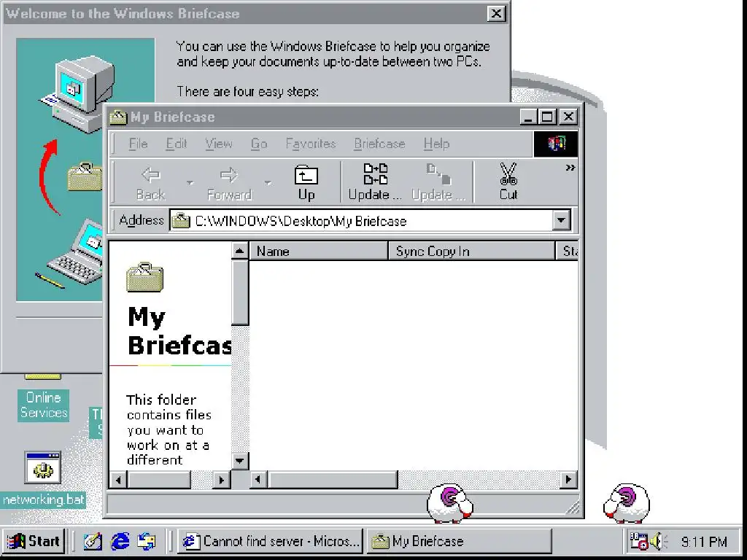The image size is (747, 560).
Task: Click the volume speaker tray icon
Action: coord(659,542)
